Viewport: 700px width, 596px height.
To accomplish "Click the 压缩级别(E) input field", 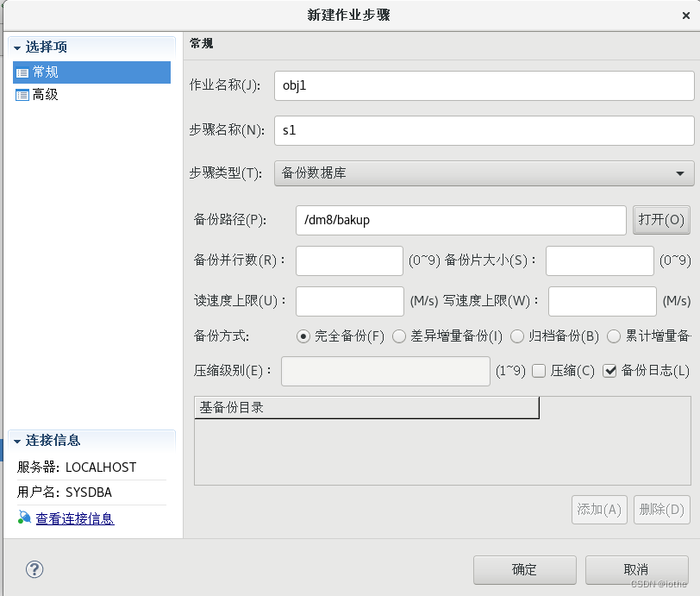I will point(385,371).
